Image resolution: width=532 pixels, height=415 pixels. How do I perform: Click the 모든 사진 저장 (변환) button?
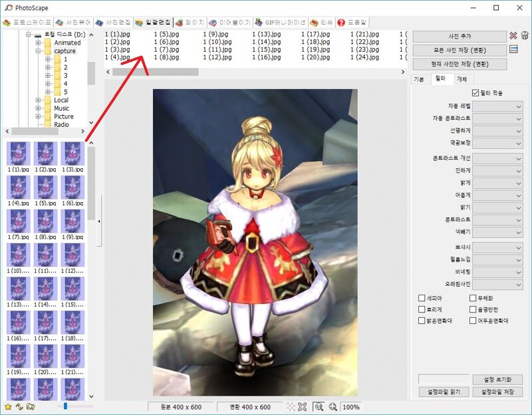point(460,51)
